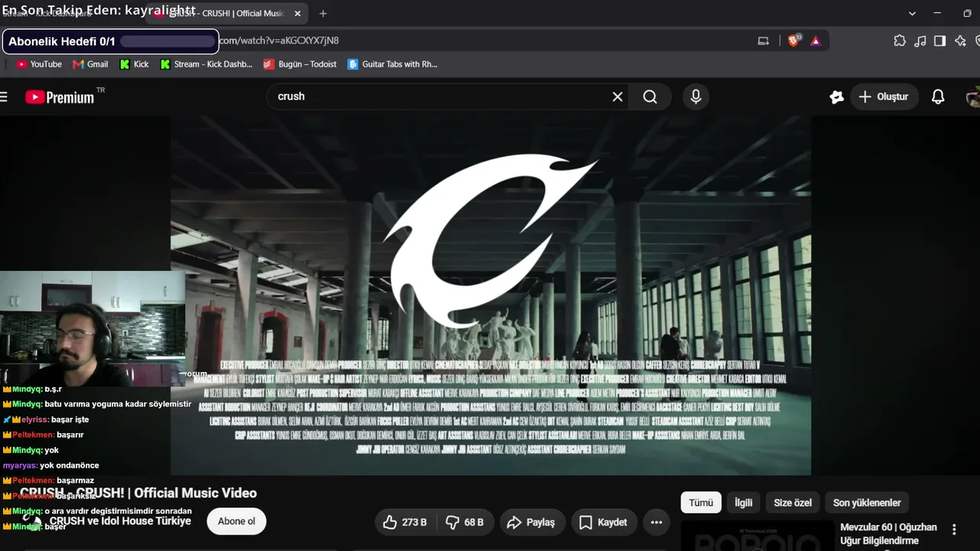This screenshot has height=551, width=980.
Task: Open the Mevzular 60 video thumbnail
Action: pos(757,536)
